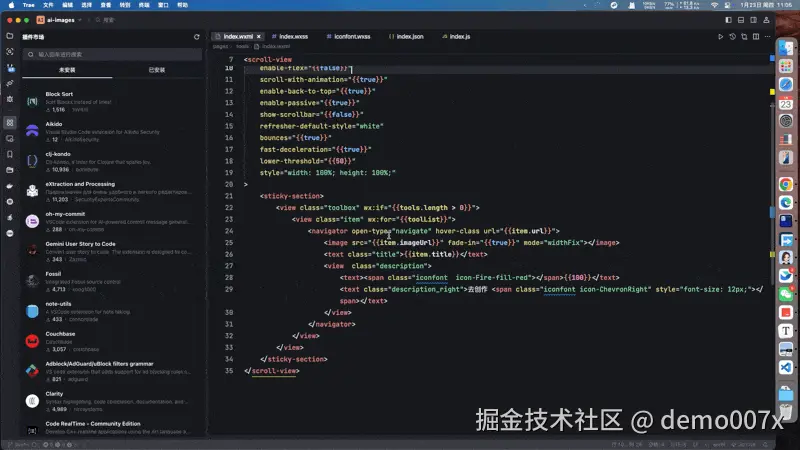Open the Fossil extension entry
800x450 pixels.
112,282
